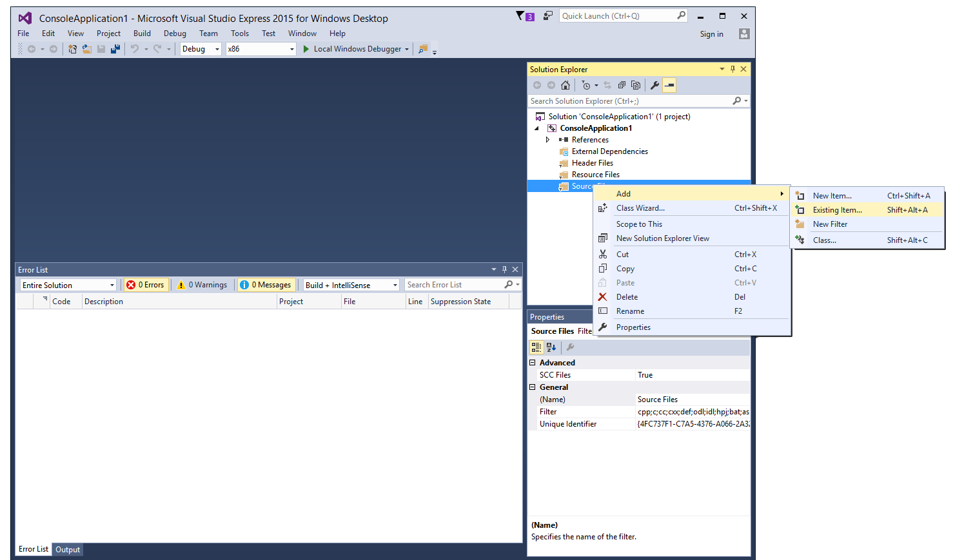953x560 pixels.
Task: Click the Save All toolbar icon
Action: pos(115,49)
